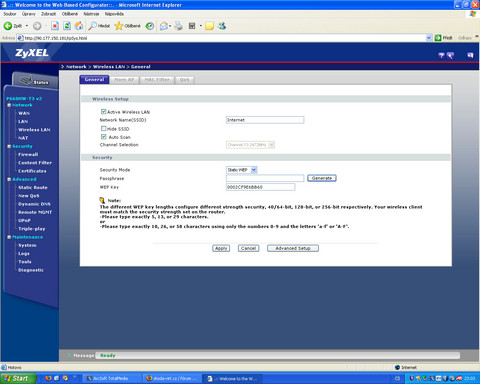
Task: Collapse the Maintenance section in sidebar
Action: (9, 237)
